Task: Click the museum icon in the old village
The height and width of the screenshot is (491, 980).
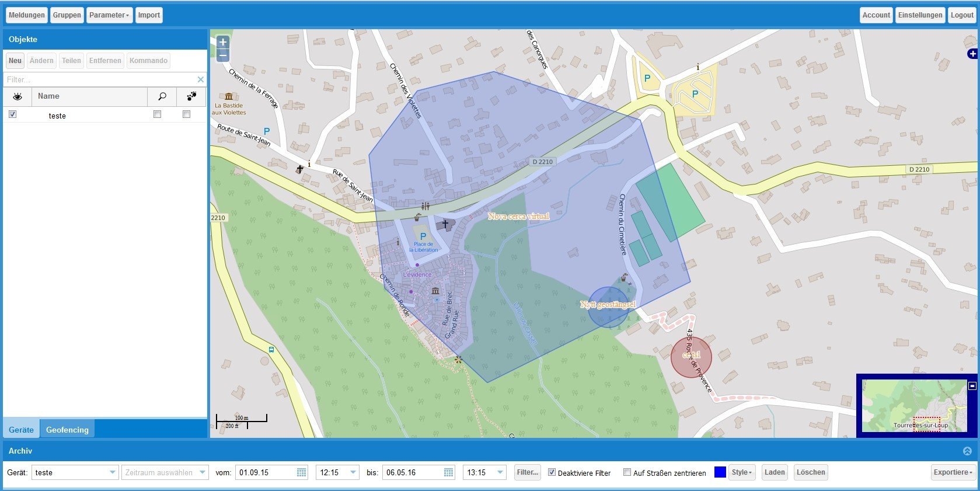Action: (435, 290)
